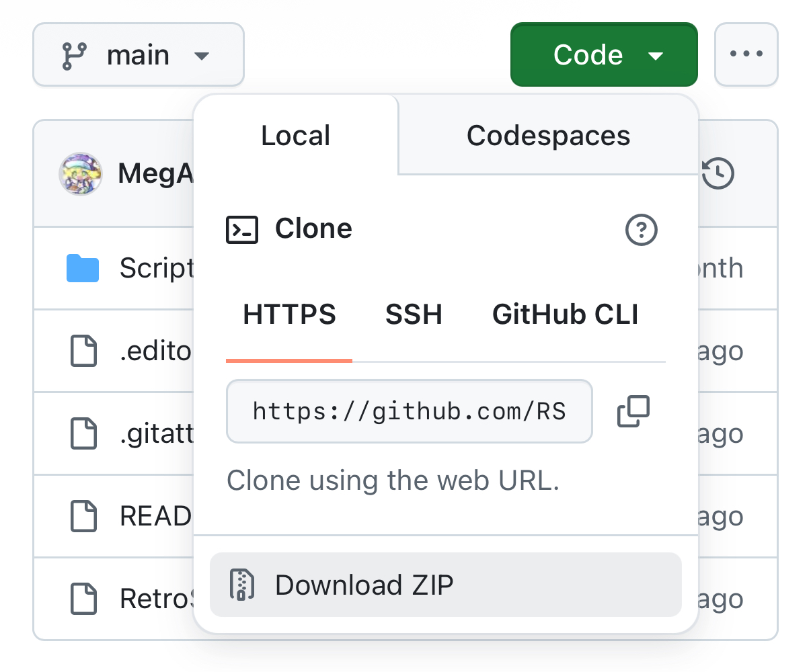Screen dimensions: 811x672
Task: Switch to the Local tab
Action: (296, 135)
